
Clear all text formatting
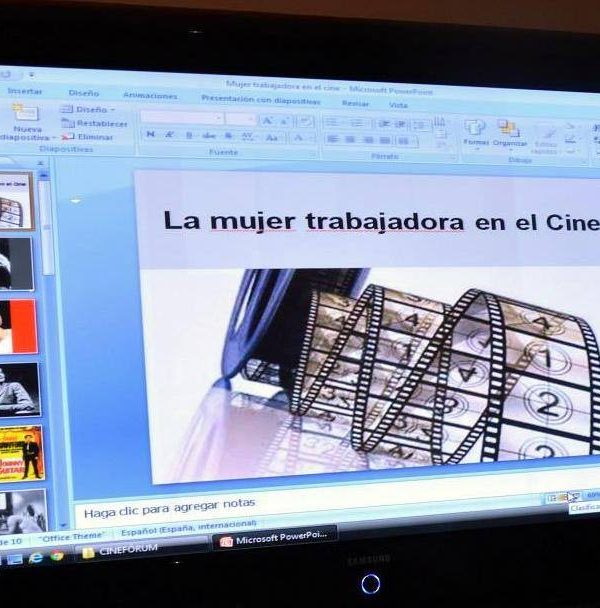point(305,122)
